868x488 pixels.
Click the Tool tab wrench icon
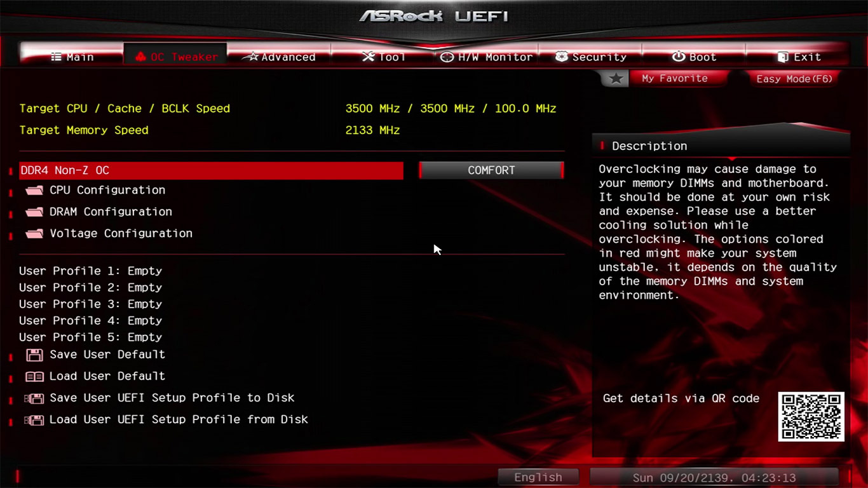pyautogui.click(x=368, y=57)
